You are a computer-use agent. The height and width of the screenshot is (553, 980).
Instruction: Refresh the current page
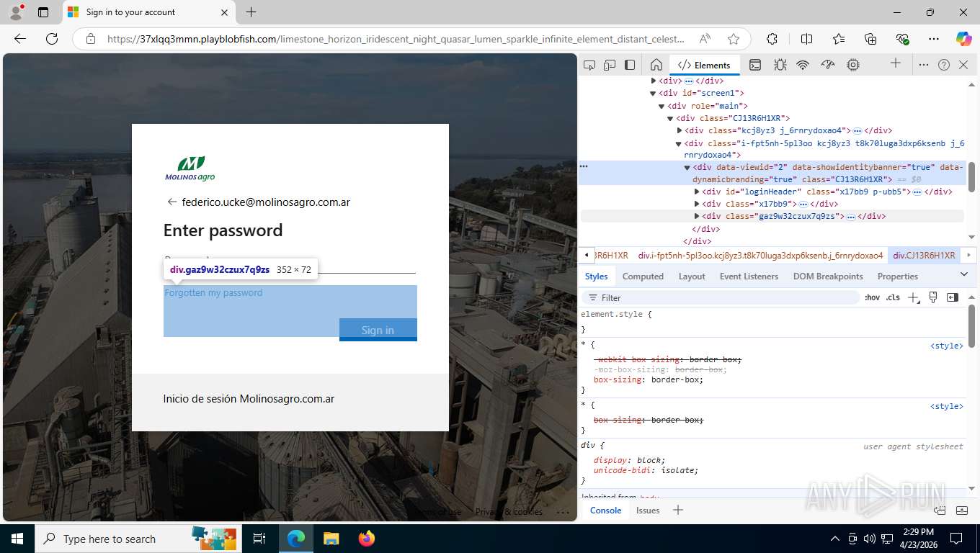click(52, 39)
